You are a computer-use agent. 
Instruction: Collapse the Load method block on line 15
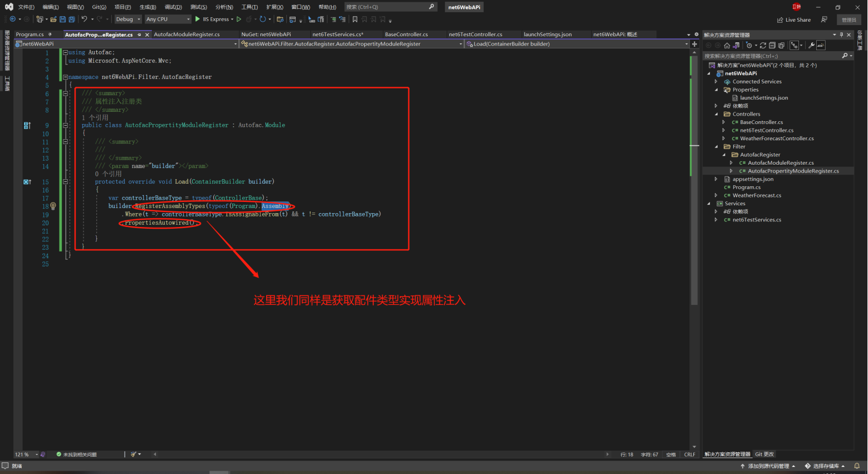coord(65,182)
